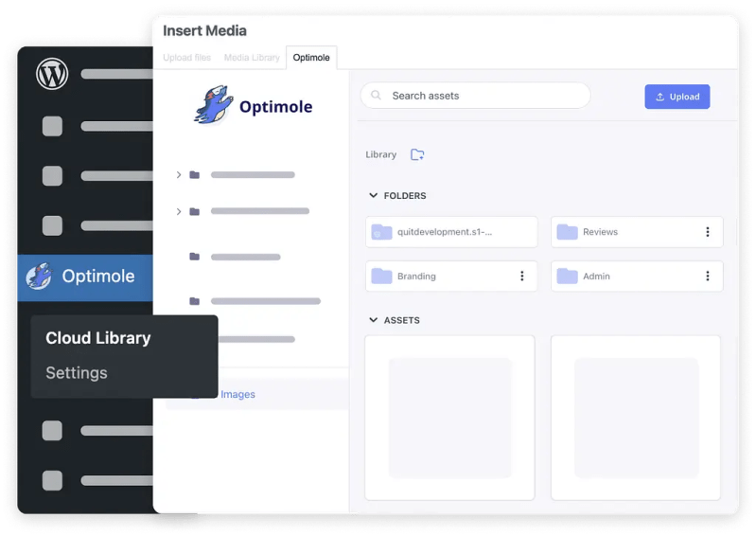Open the quitdevelopment.s1-... folder

(x=451, y=232)
